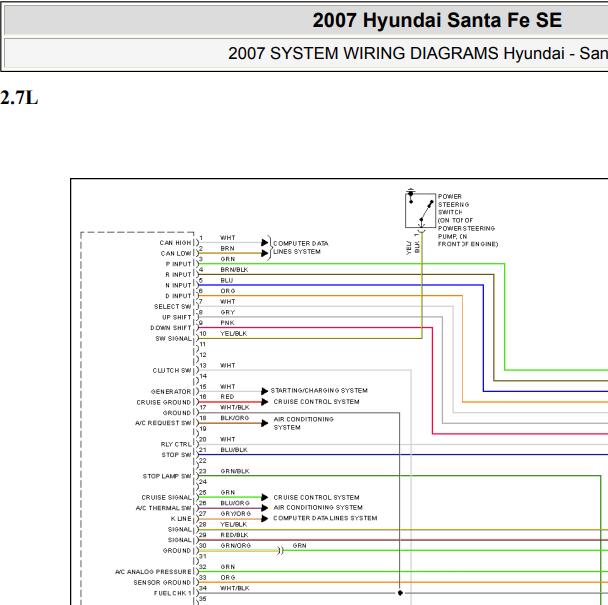The image size is (608, 605).
Task: Click the 'DOWN SHIFT' pin label
Action: 171,328
